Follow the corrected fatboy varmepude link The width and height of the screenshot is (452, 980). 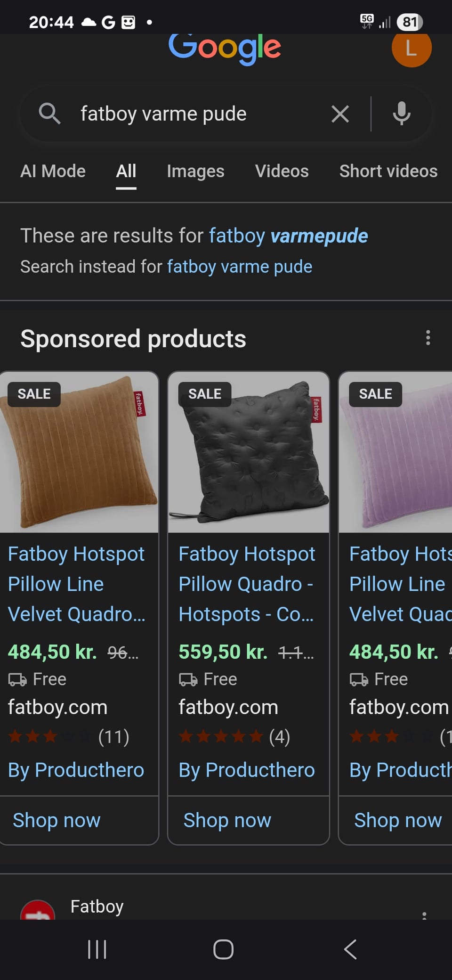coord(288,236)
